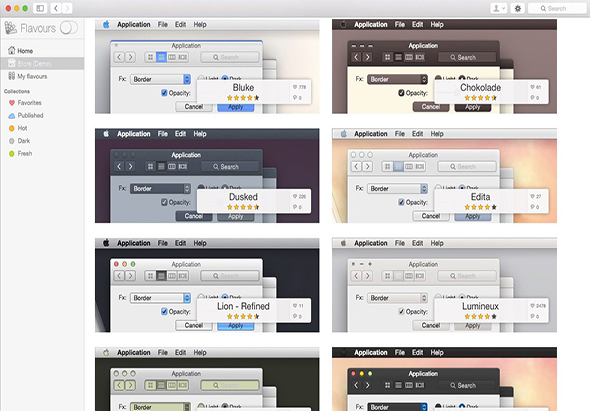Open My flavours in the sidebar
This screenshot has width=590, height=411.
click(x=28, y=76)
